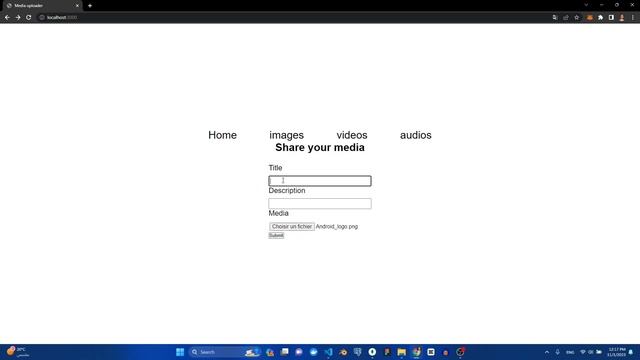
Task: Open the ENG language switcher
Action: (570, 352)
